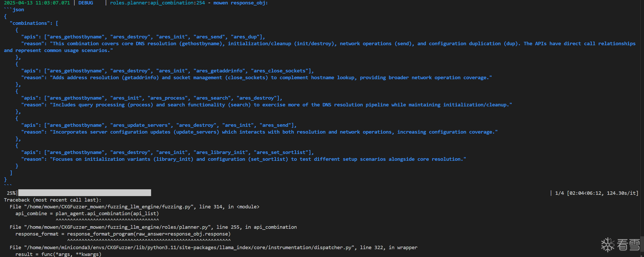The image size is (644, 257).
Task: Click the wrapped line 'and represent common usage scenarios.'
Action: point(58,50)
